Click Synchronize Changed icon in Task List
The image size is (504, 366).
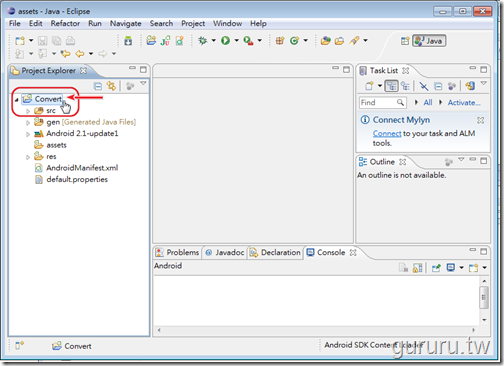[470, 86]
